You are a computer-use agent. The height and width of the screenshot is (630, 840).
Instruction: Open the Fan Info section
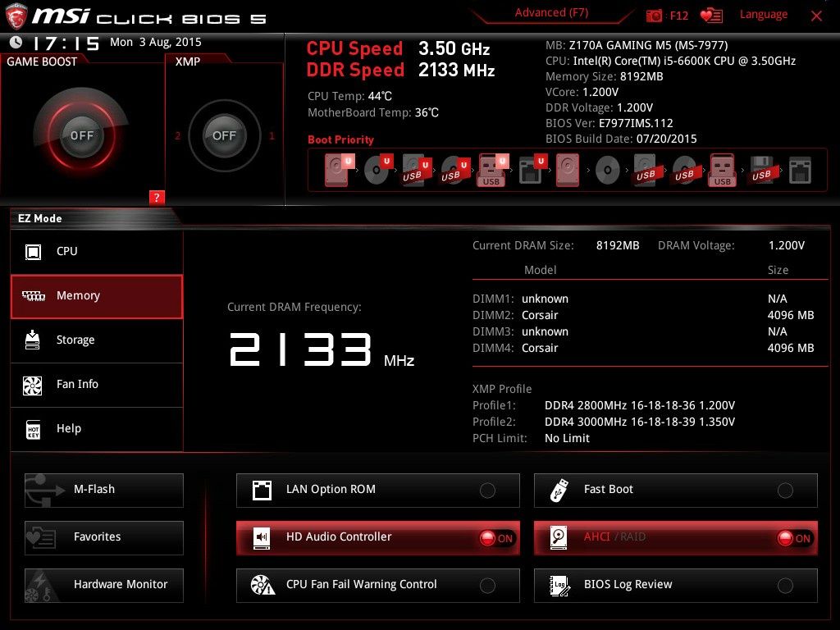[97, 385]
